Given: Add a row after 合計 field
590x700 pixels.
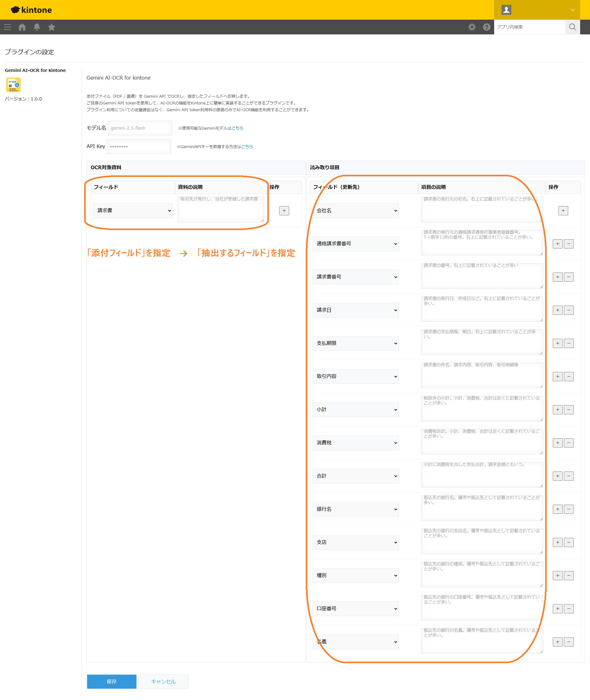Looking at the screenshot, I should coord(557,476).
